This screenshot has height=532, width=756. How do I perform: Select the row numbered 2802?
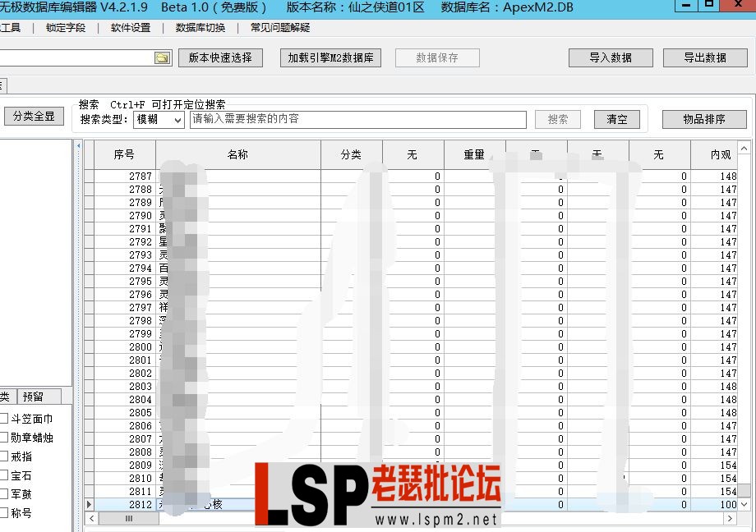pyautogui.click(x=411, y=373)
